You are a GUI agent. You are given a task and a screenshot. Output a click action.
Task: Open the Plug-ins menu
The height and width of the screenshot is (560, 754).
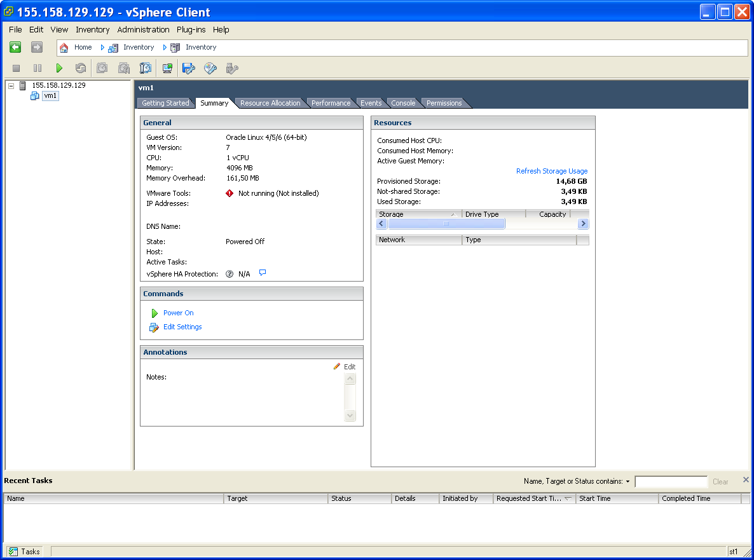coord(191,30)
